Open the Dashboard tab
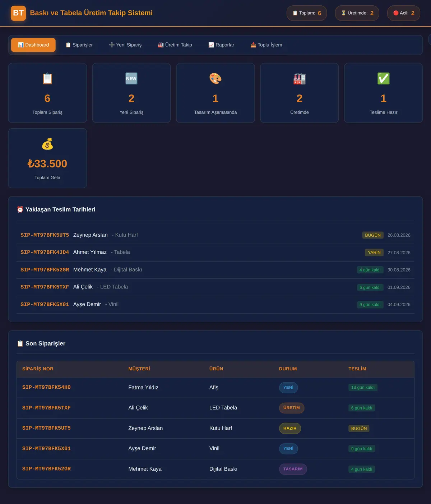This screenshot has width=431, height=504. point(33,45)
